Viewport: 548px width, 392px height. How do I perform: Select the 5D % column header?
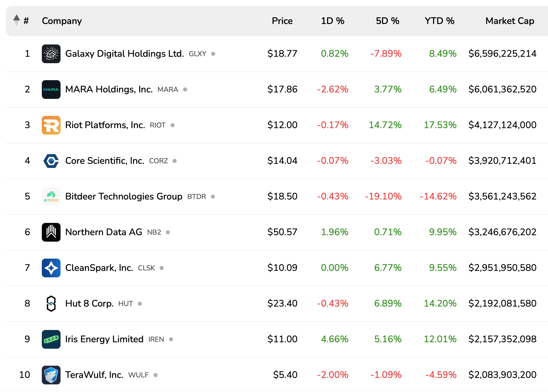coord(388,20)
